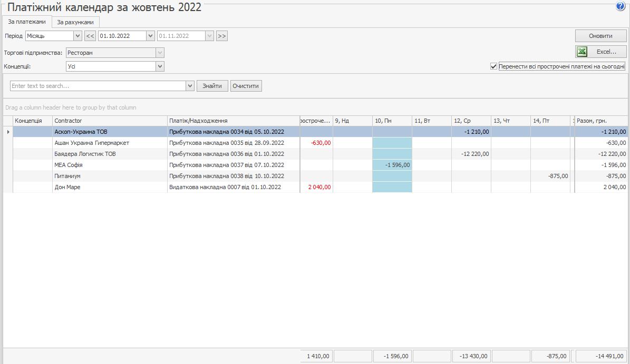
Task: Sort by 'Разом, грн.' column header
Action: (x=600, y=121)
